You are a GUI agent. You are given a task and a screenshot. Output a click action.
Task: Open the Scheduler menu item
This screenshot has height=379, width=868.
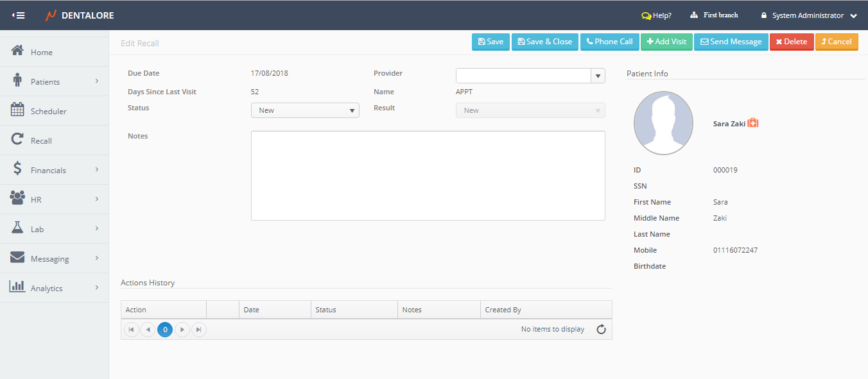tap(48, 111)
